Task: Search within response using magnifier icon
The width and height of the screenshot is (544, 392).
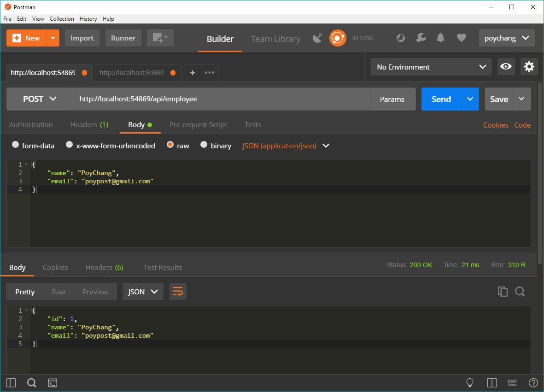Action: [520, 292]
